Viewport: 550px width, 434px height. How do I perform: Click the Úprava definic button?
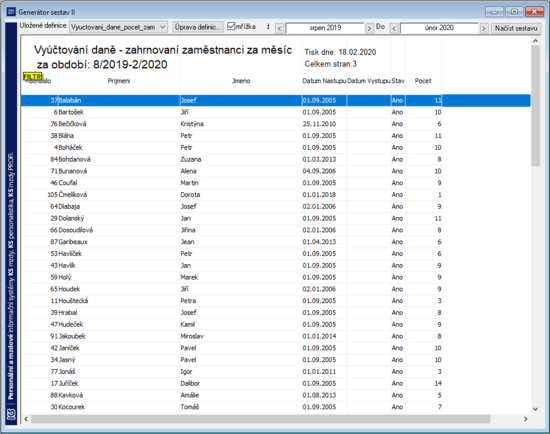(x=198, y=27)
